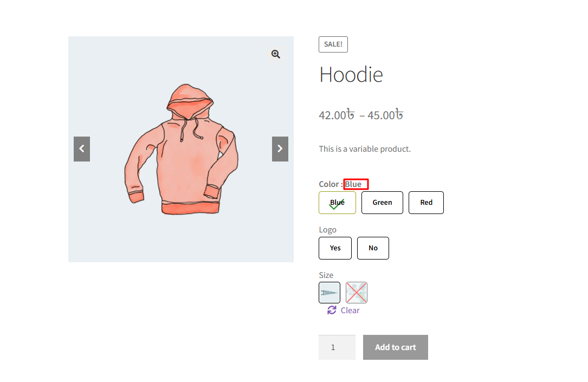The width and height of the screenshot is (588, 382).
Task: Pick the Red color variation
Action: [426, 203]
